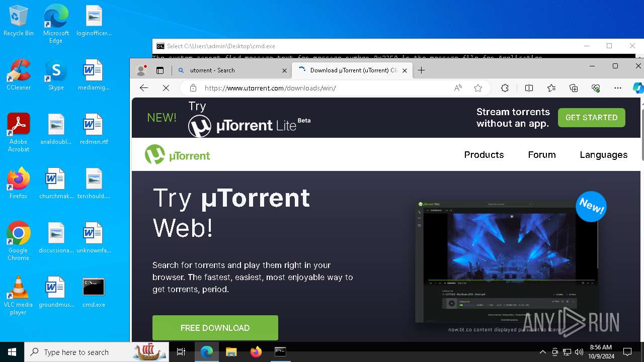Click Edge icon on taskbar
Image resolution: width=644 pixels, height=362 pixels.
pos(207,352)
